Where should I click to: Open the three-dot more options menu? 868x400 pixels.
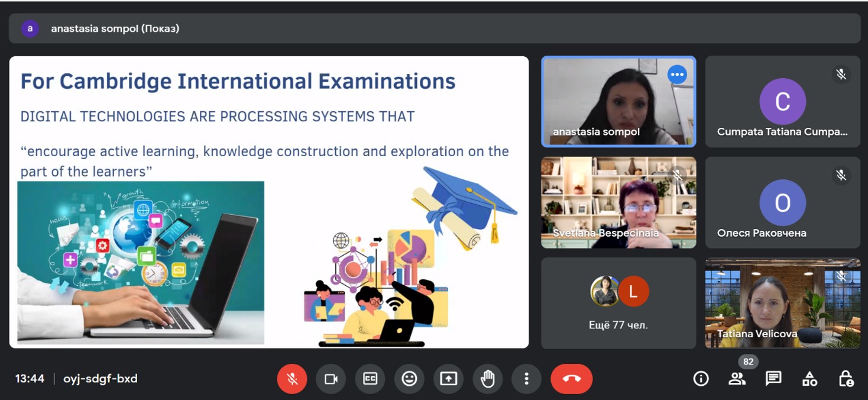pyautogui.click(x=526, y=379)
